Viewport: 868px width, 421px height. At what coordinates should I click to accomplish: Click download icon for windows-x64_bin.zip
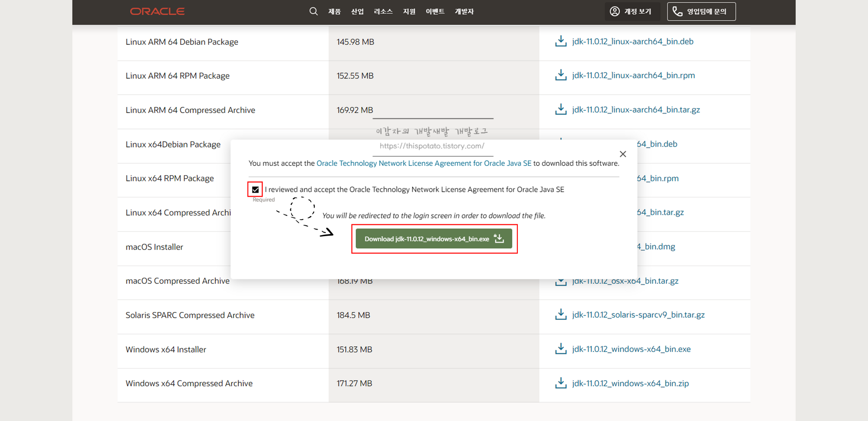(561, 383)
